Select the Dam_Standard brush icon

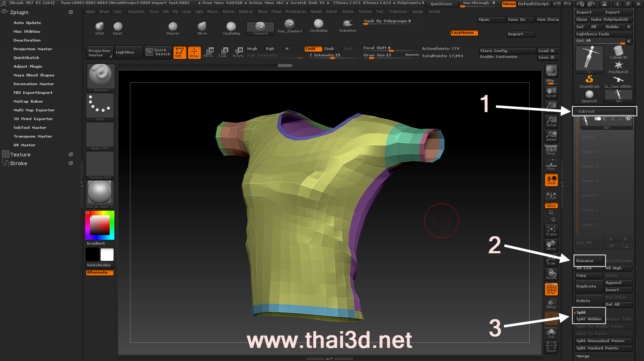pos(289,26)
